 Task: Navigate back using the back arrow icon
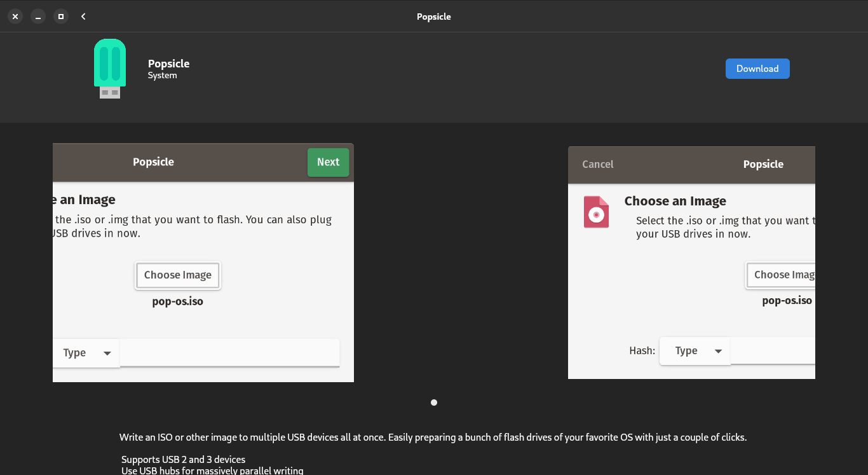pyautogui.click(x=83, y=16)
